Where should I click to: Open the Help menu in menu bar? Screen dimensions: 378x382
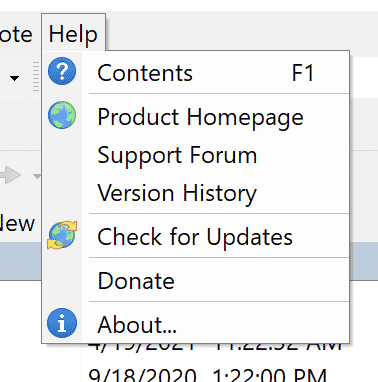[x=73, y=34]
